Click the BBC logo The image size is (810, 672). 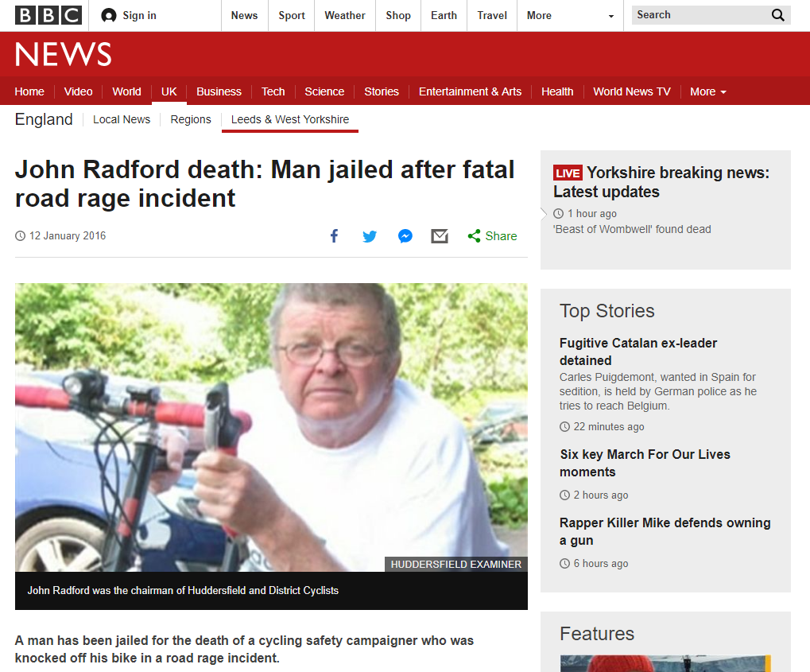pyautogui.click(x=48, y=16)
